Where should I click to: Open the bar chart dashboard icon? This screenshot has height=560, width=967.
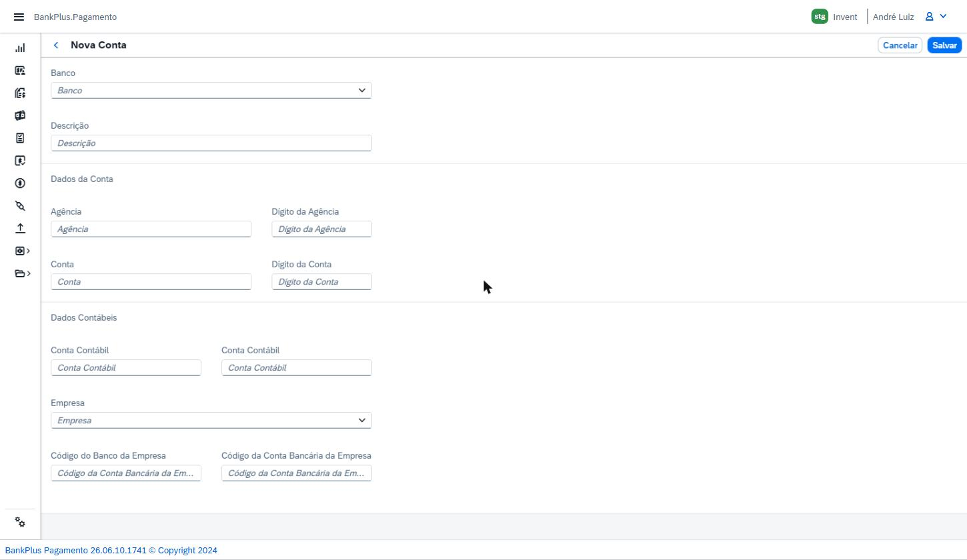[20, 48]
